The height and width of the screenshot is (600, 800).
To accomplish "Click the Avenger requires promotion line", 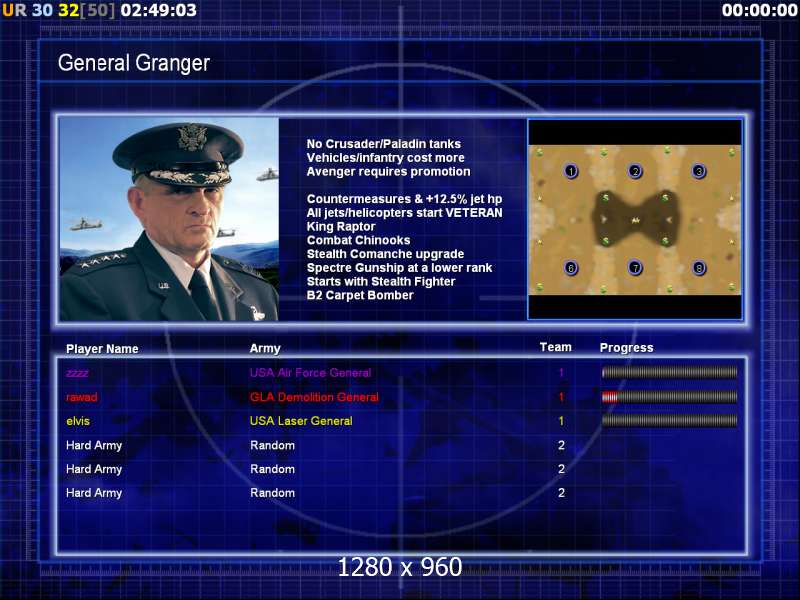I will (388, 171).
